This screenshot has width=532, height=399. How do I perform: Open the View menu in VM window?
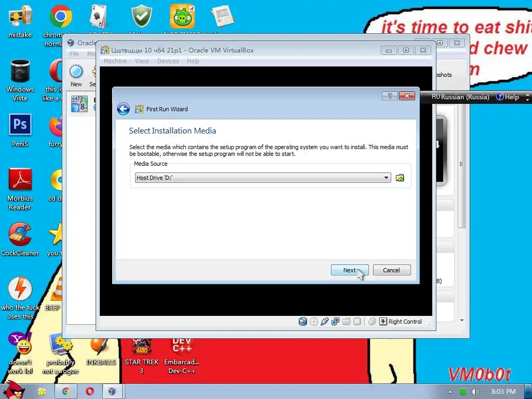click(142, 61)
